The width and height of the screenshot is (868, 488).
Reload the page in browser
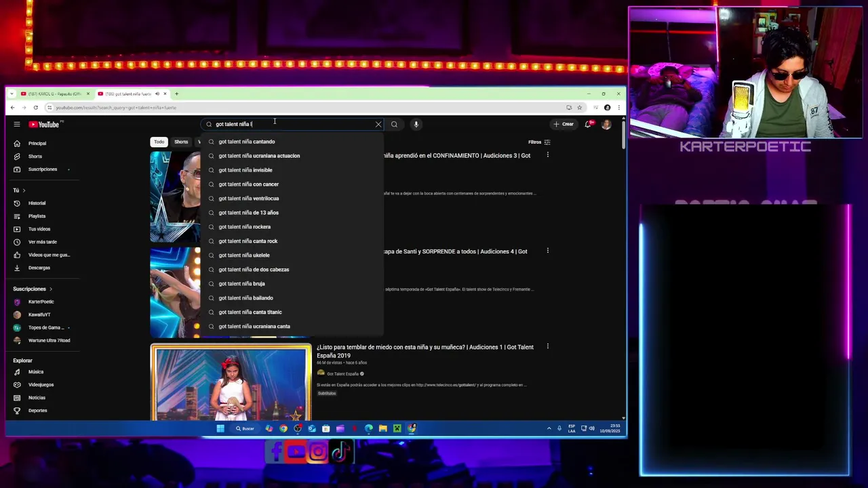36,107
